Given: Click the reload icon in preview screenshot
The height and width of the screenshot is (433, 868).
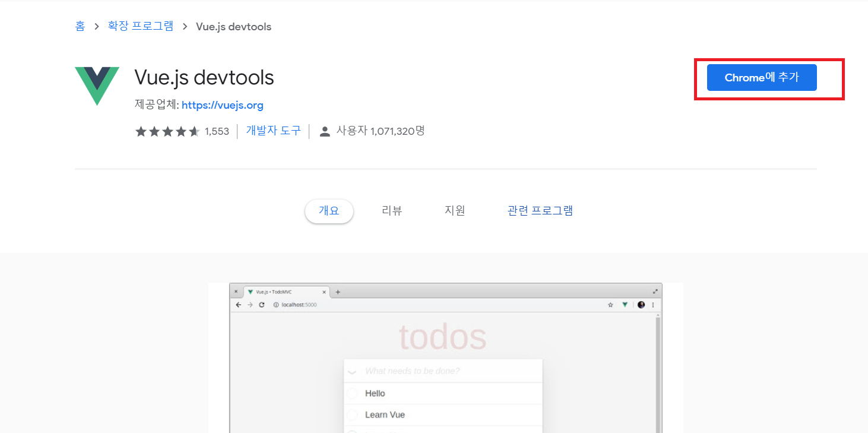Looking at the screenshot, I should (262, 305).
